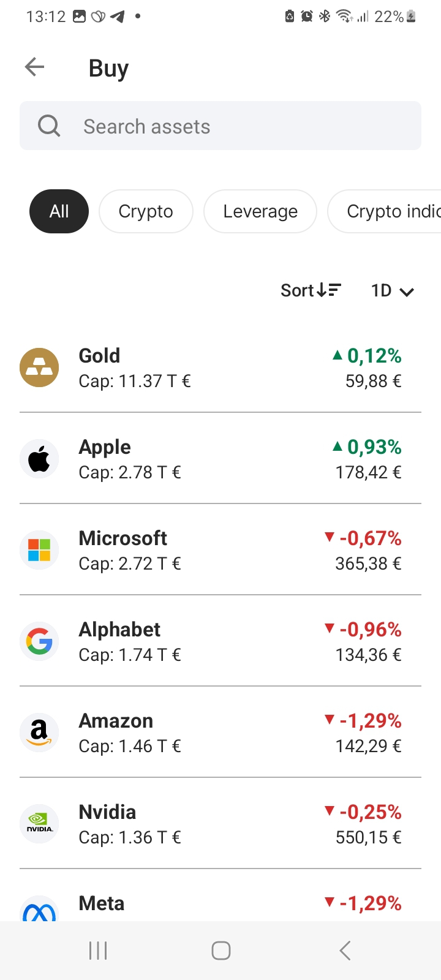The image size is (441, 980).
Task: Open Android recent apps button
Action: 98,951
